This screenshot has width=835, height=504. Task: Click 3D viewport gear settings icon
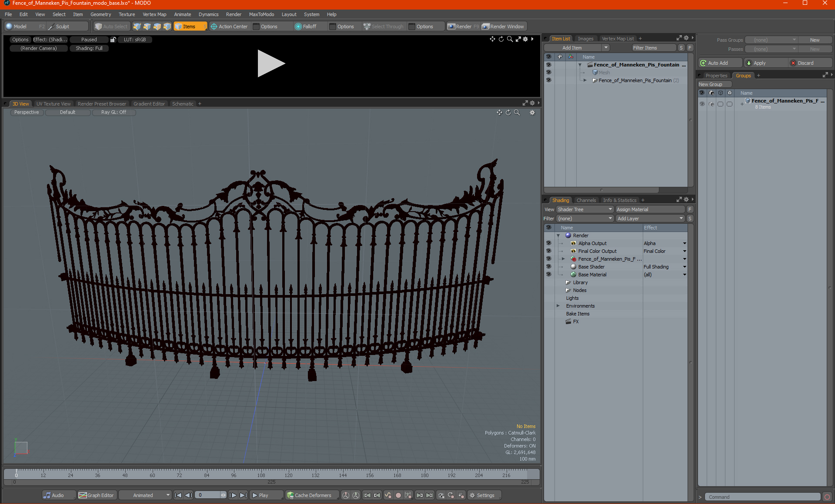coord(532,113)
